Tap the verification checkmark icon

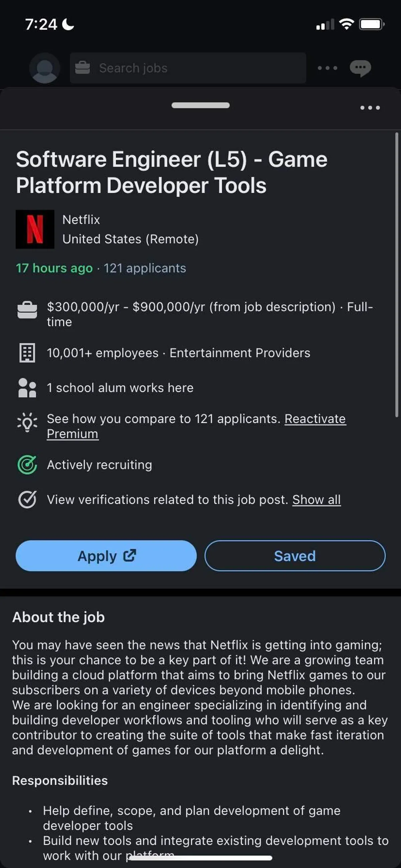coord(27,499)
